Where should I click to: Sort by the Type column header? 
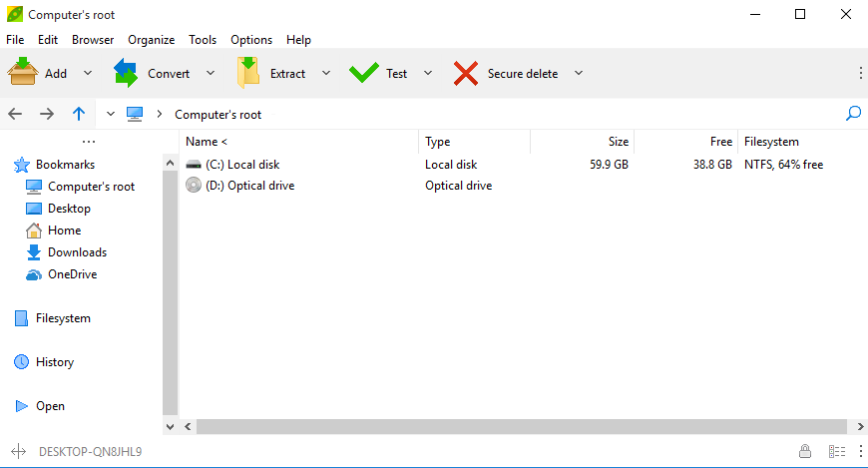pos(475,142)
